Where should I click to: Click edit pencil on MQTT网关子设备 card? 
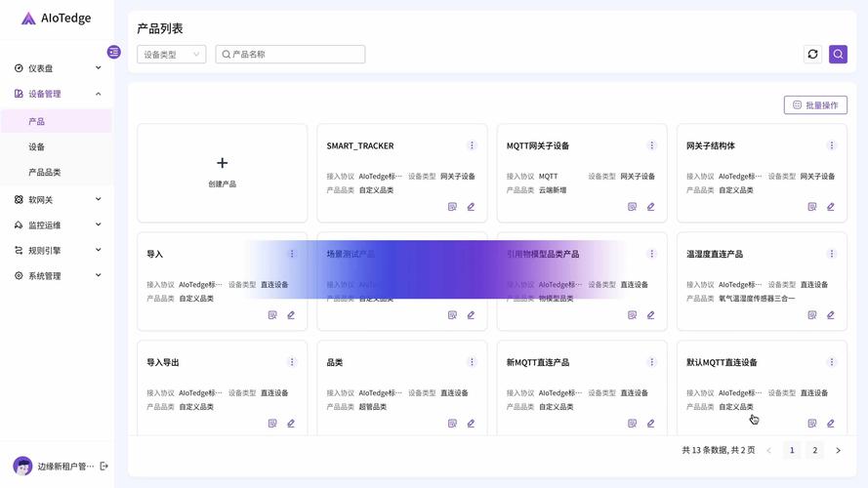(650, 207)
